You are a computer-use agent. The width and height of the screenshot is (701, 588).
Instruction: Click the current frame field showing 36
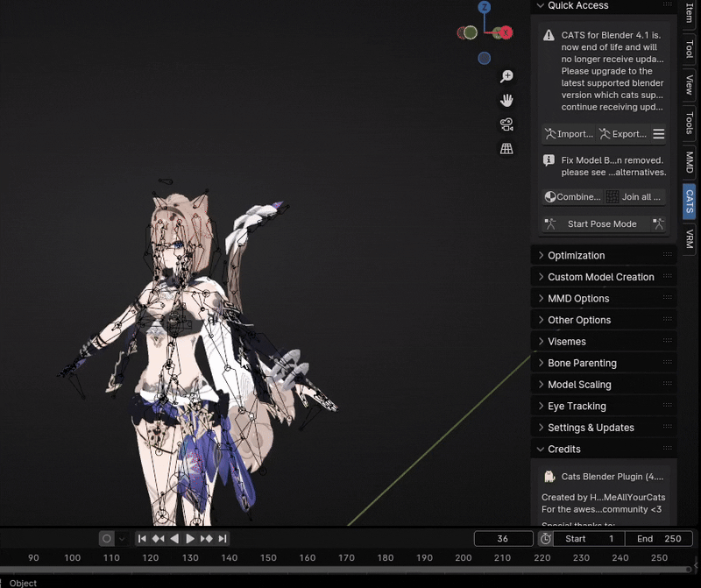(503, 539)
